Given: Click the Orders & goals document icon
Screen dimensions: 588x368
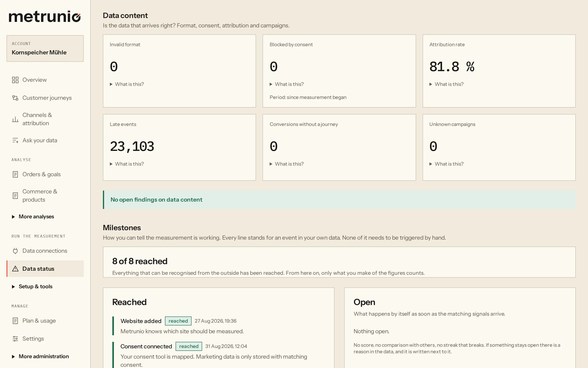Looking at the screenshot, I should 15,174.
